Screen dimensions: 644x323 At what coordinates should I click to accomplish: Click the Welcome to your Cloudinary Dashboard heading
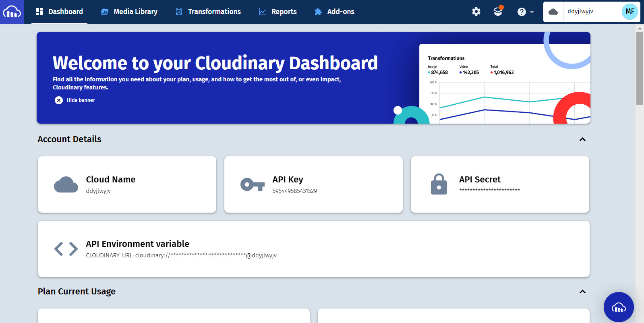pos(215,63)
